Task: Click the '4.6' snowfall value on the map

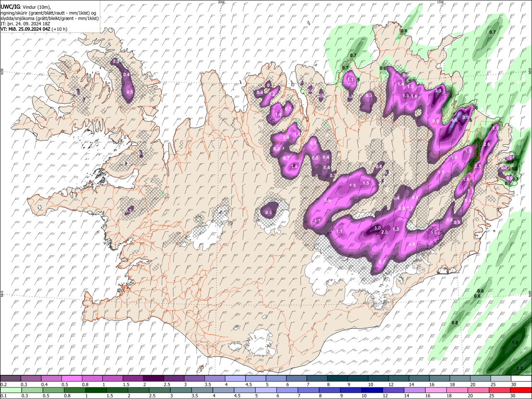Action: pyautogui.click(x=454, y=121)
